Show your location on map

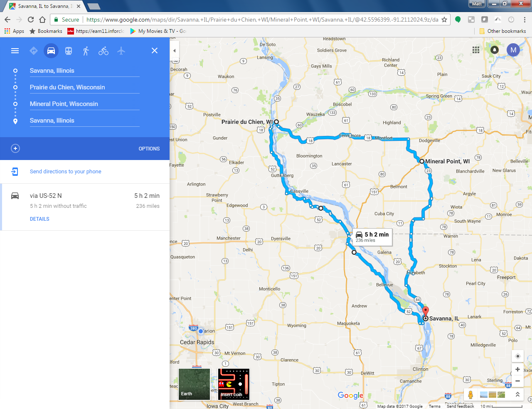pyautogui.click(x=518, y=356)
